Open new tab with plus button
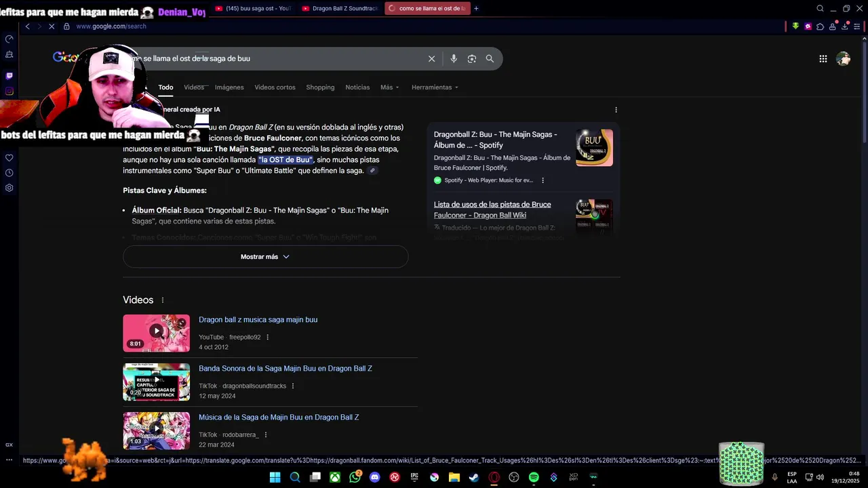The height and width of the screenshot is (488, 868). [x=476, y=9]
